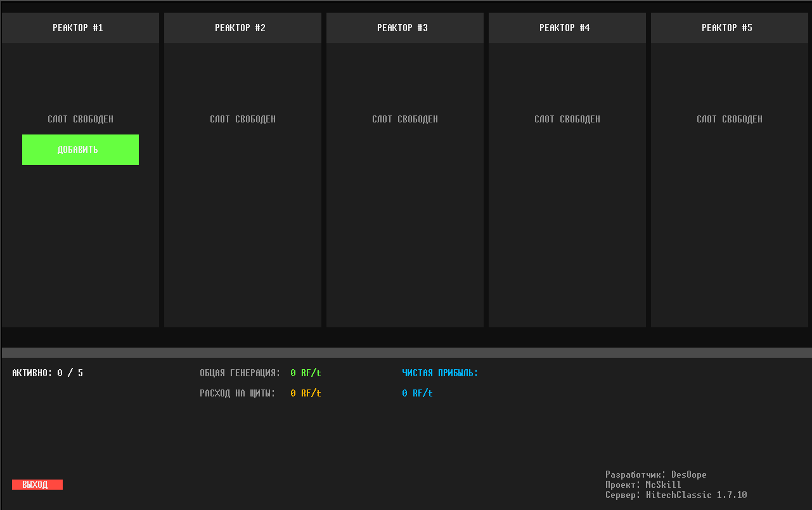Click СЛОТ СВОБОДЕН text in reactor 4
The width and height of the screenshot is (812, 510).
click(x=567, y=119)
